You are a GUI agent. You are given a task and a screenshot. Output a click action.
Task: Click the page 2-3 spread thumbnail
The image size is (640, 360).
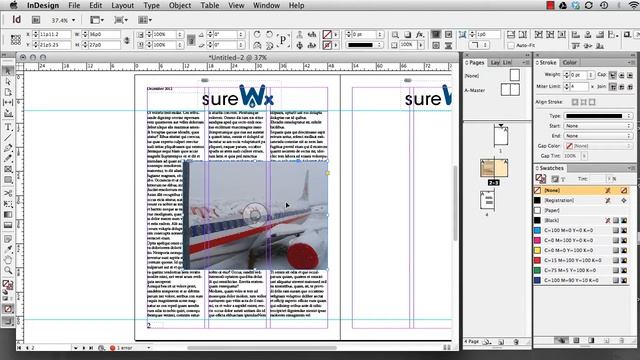click(494, 168)
